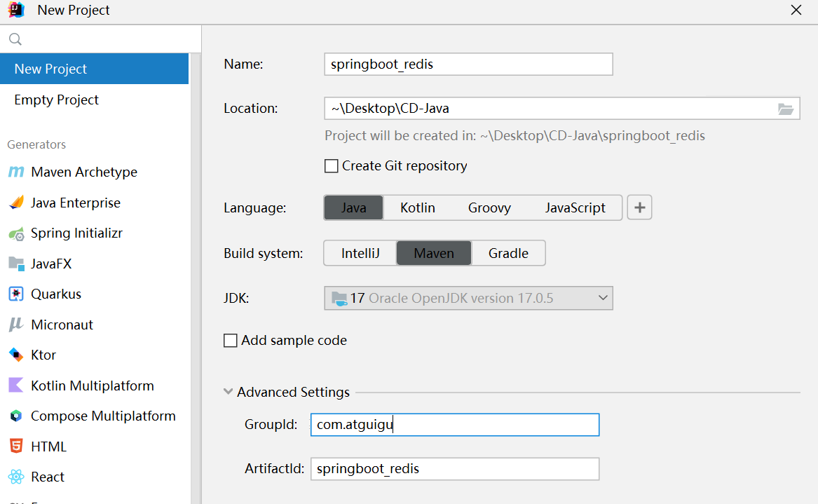Click the Ktor generator icon
This screenshot has width=818, height=504.
pos(16,355)
